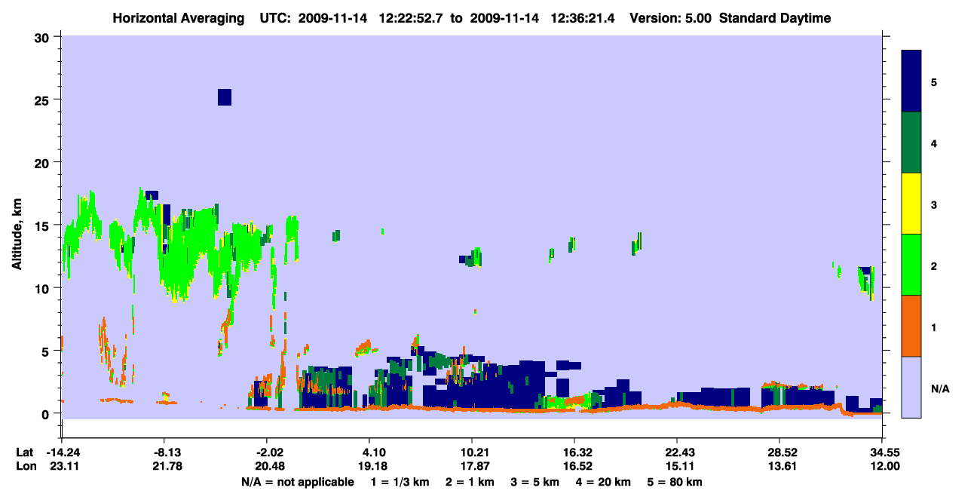Click legend text '5 = 80 km'
Image resolution: width=980 pixels, height=503 pixels.
pyautogui.click(x=675, y=482)
